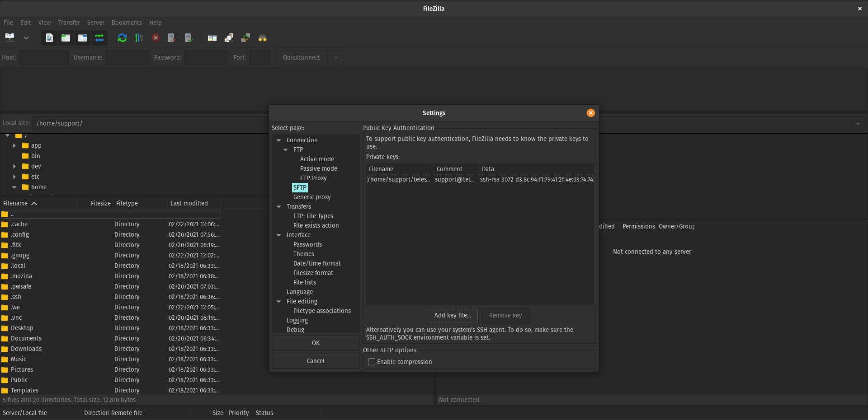The image size is (868, 420).
Task: Toggle transfer queue display icon
Action: 99,38
